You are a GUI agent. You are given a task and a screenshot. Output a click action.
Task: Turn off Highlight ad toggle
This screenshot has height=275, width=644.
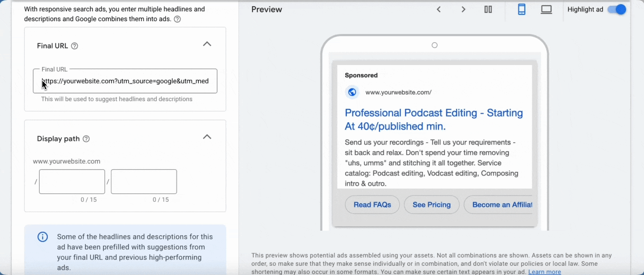[x=617, y=10]
